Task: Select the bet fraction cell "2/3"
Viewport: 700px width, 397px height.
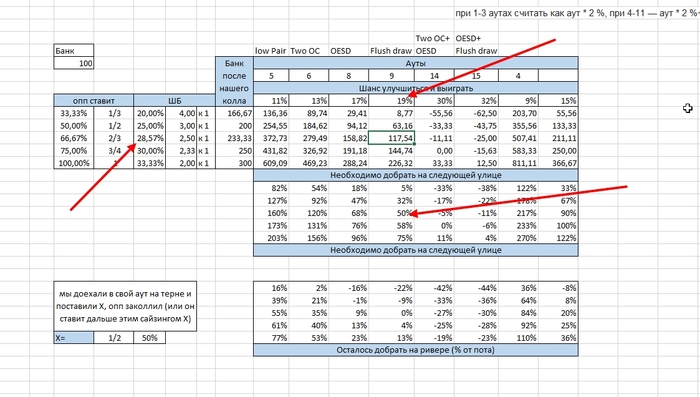Action: coord(113,138)
